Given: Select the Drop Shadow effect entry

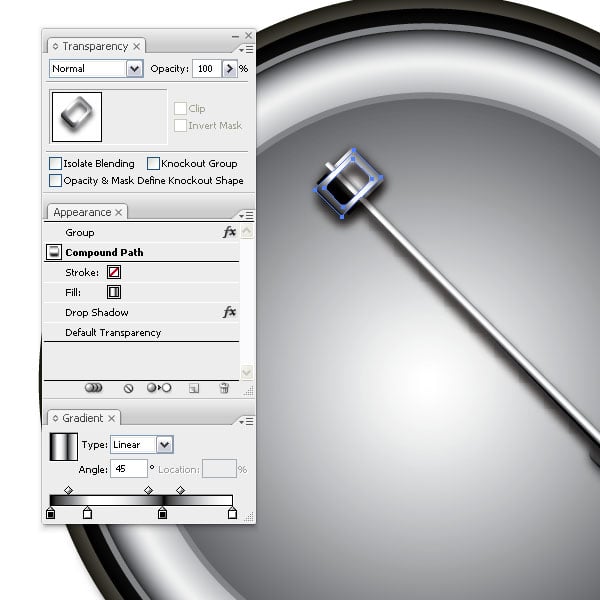Looking at the screenshot, I should point(97,312).
